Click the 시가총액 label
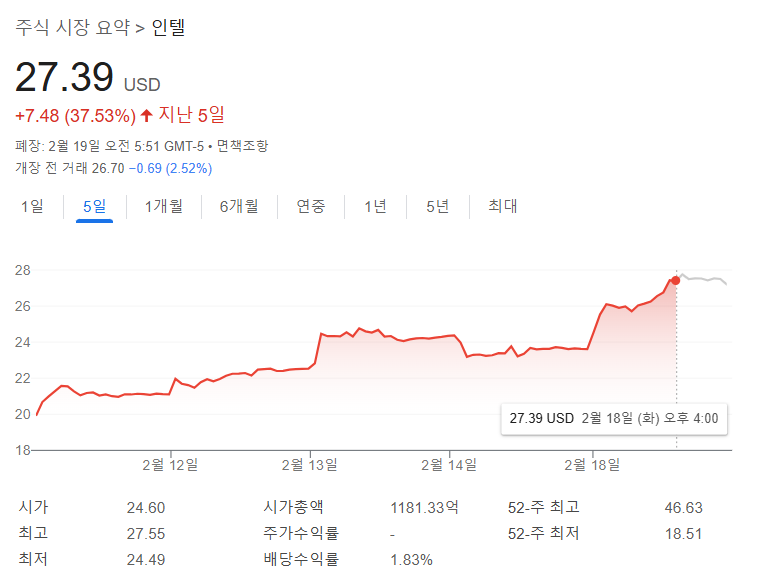Viewport: 761px width, 588px height. [x=293, y=507]
